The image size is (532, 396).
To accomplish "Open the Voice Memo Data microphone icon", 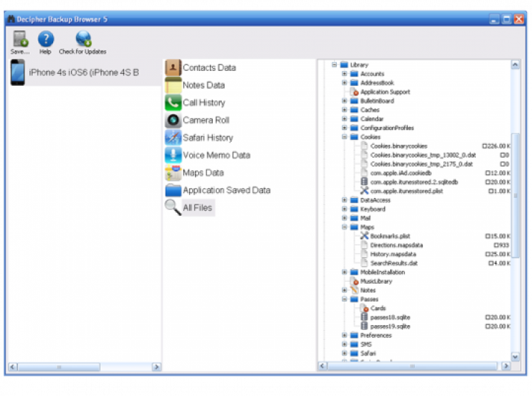I will click(173, 155).
